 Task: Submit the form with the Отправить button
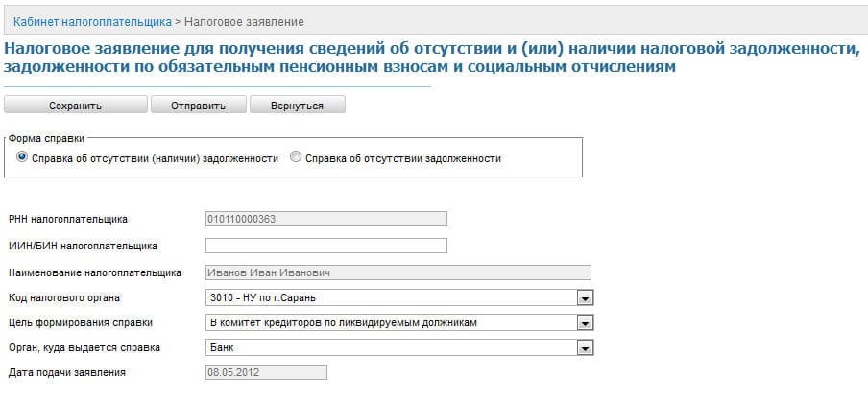[198, 106]
